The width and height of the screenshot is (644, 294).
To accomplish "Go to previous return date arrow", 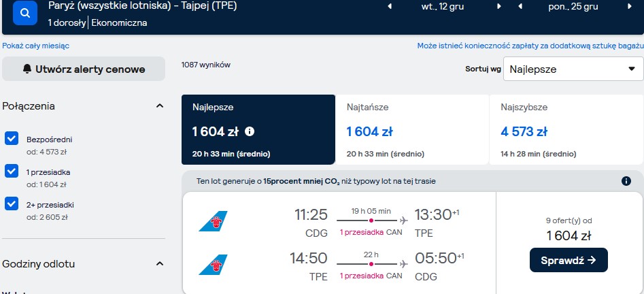I will pyautogui.click(x=520, y=7).
